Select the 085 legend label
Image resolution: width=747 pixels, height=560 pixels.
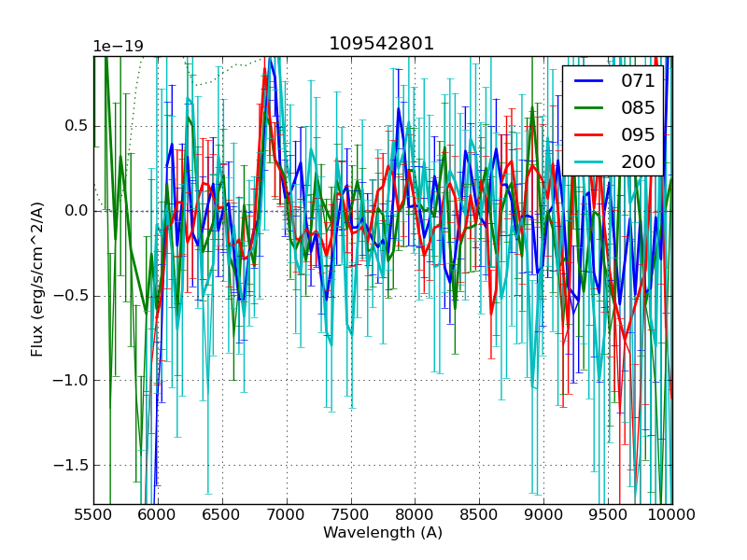(638, 107)
